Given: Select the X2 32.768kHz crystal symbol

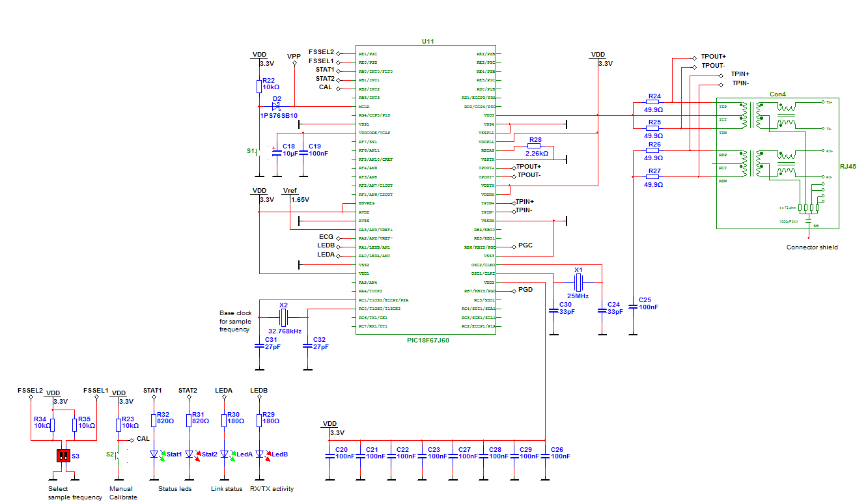Looking at the screenshot, I should coord(283,317).
